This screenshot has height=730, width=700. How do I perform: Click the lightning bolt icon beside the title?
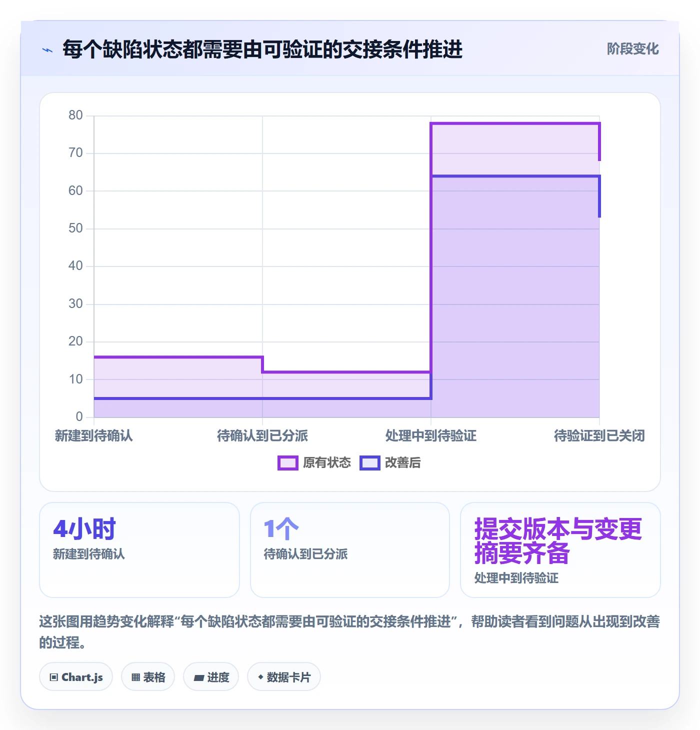click(x=47, y=50)
